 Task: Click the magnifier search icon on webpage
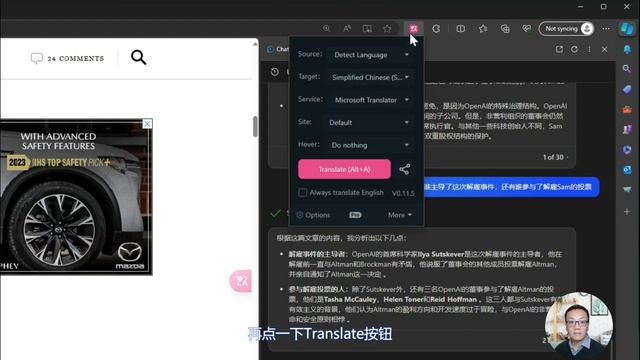[138, 58]
